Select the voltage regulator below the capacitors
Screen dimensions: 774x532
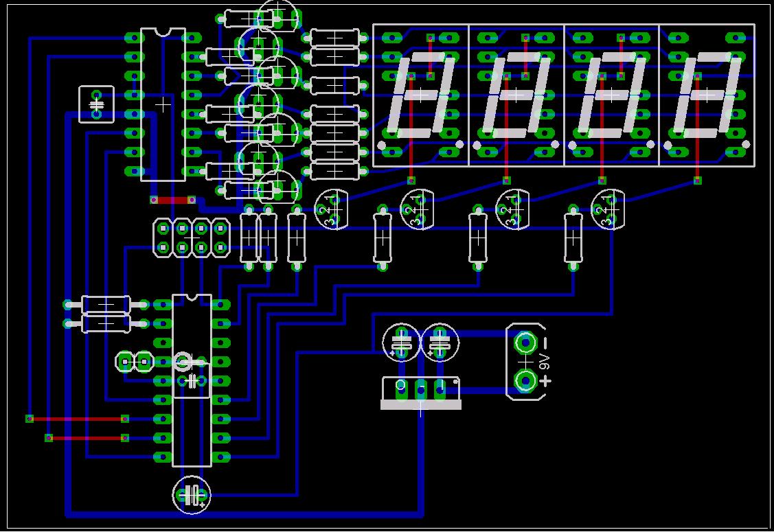click(420, 393)
